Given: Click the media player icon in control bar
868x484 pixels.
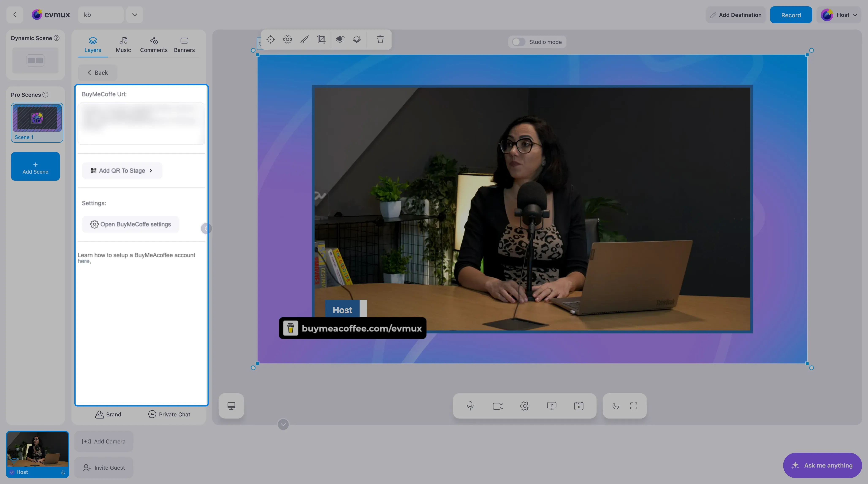Looking at the screenshot, I should 579,406.
